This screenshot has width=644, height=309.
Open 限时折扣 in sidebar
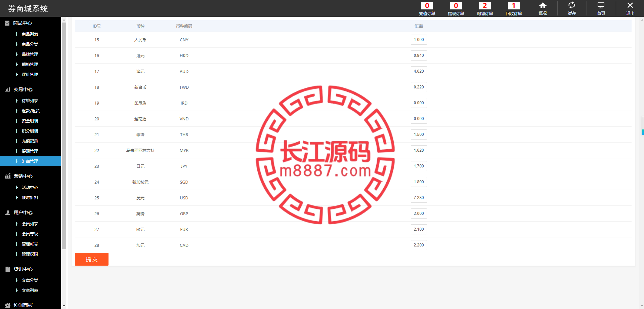(30, 198)
